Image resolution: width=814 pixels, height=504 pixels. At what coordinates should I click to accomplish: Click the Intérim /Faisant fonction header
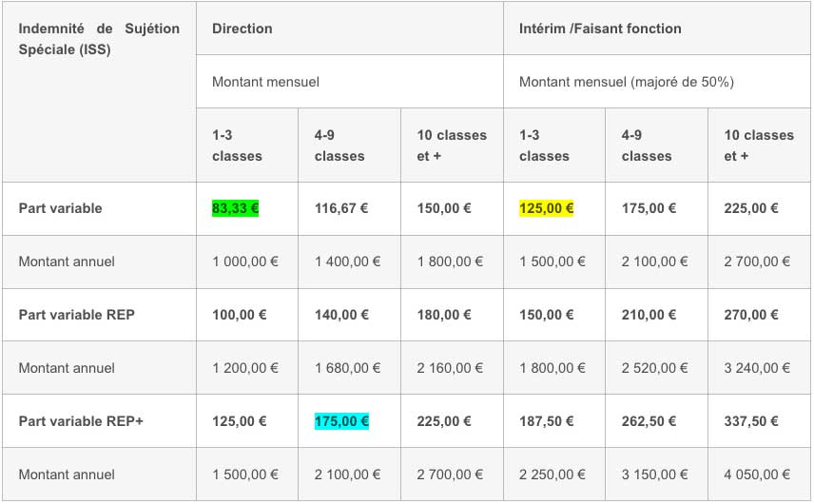600,29
